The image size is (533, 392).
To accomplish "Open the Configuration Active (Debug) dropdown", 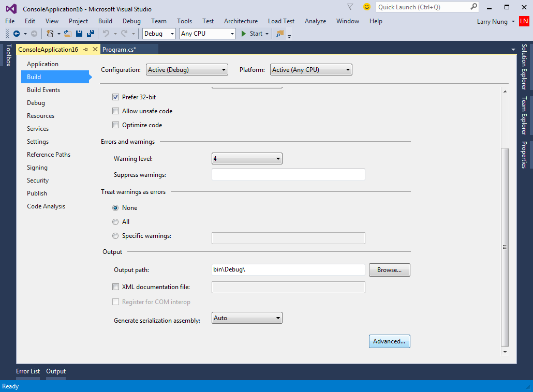I will coord(187,70).
